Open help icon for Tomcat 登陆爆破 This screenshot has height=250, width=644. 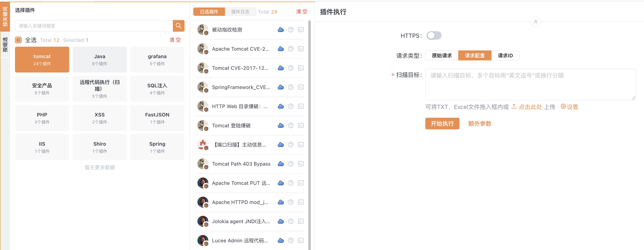pos(291,125)
